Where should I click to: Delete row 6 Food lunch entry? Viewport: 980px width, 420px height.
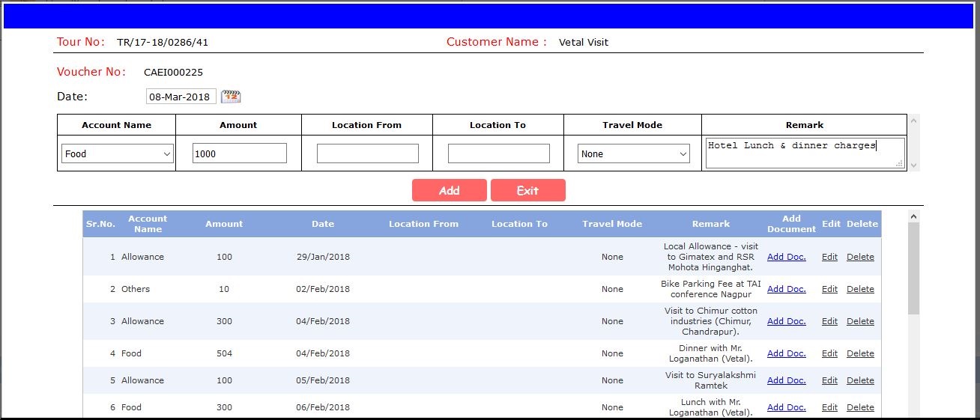(x=860, y=407)
